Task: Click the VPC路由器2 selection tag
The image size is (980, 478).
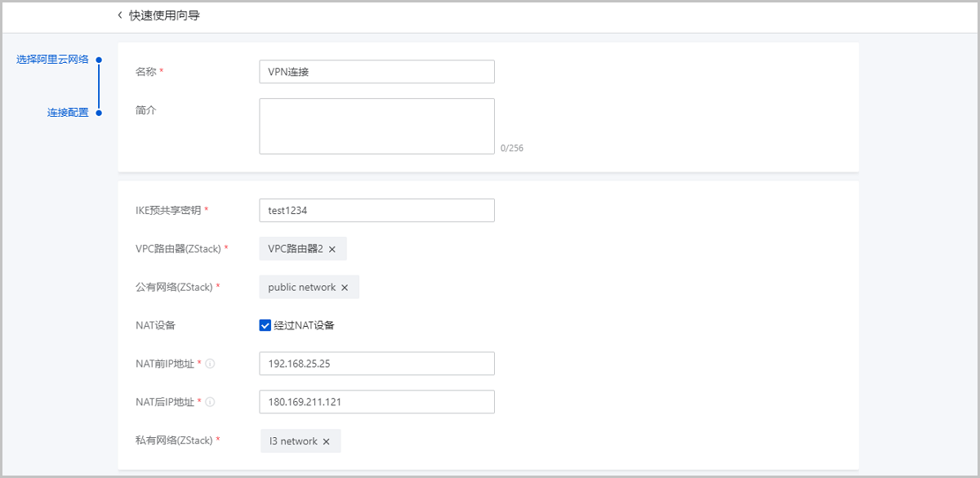Action: [x=296, y=249]
